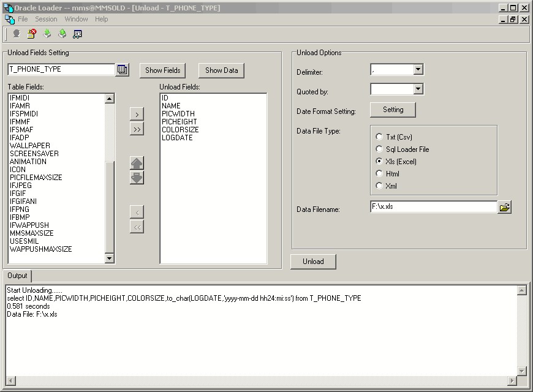Choose the Sql Loader File option
The image size is (533, 392).
pos(379,149)
